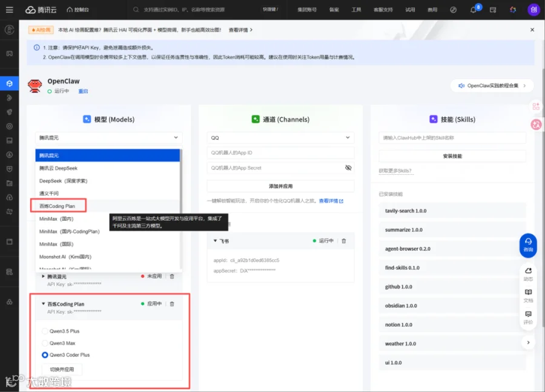Click the Skills section icon
Image resolution: width=545 pixels, height=392 pixels.
coord(434,119)
